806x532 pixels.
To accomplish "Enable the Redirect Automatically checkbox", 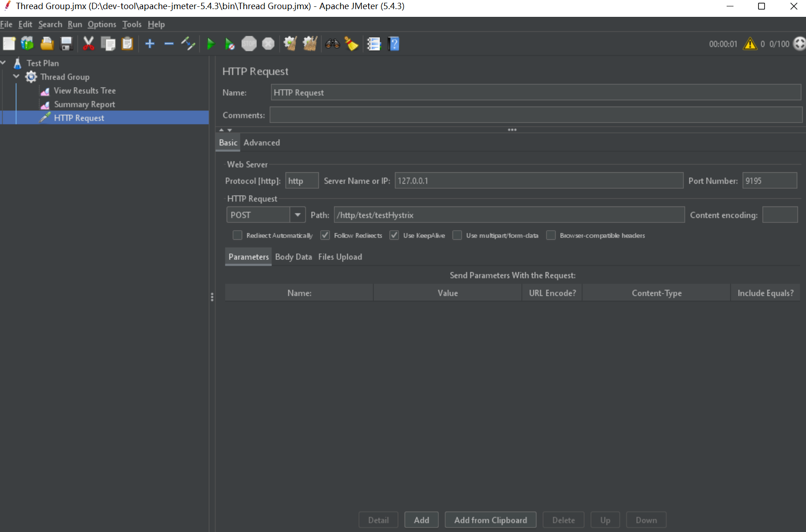I will [237, 235].
